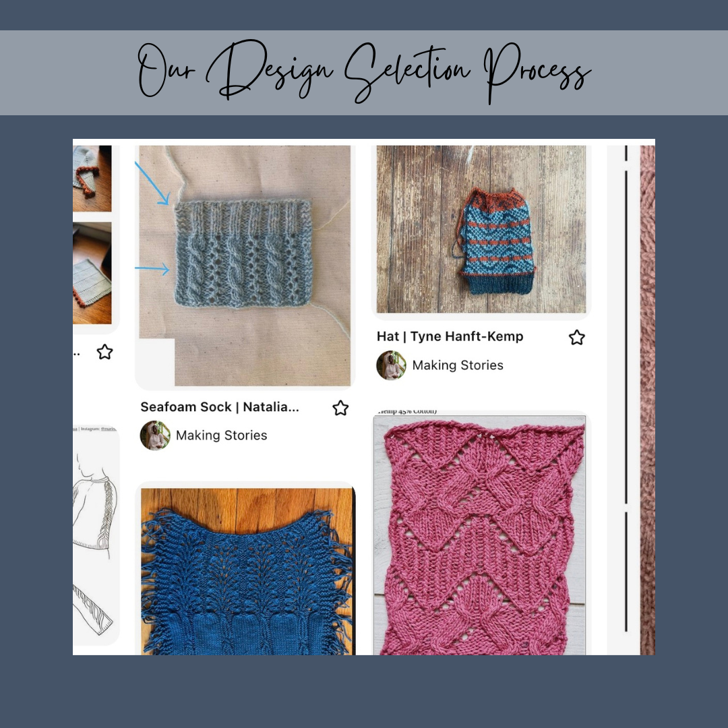728x728 pixels.
Task: Open Making Stories avatar under Hat pin
Action: point(392,365)
